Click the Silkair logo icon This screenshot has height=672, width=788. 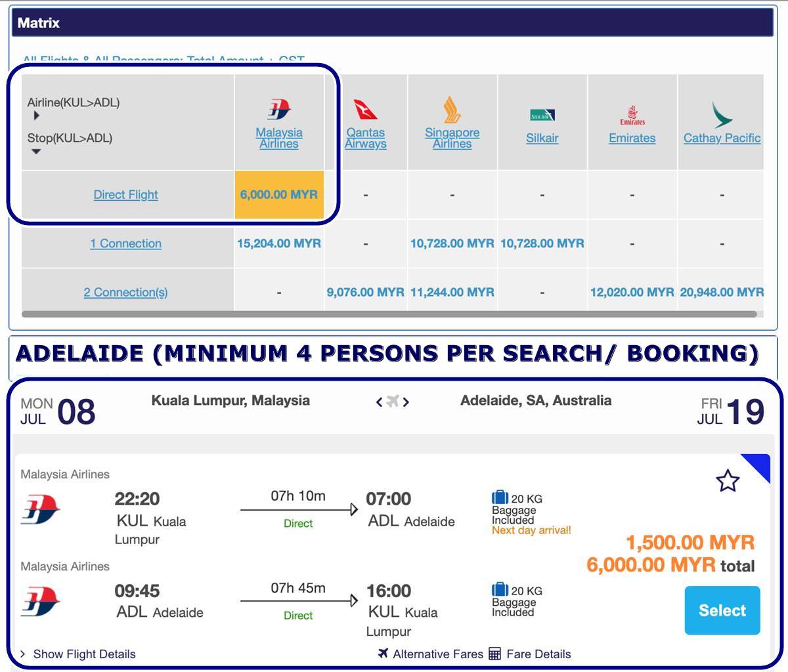[542, 115]
